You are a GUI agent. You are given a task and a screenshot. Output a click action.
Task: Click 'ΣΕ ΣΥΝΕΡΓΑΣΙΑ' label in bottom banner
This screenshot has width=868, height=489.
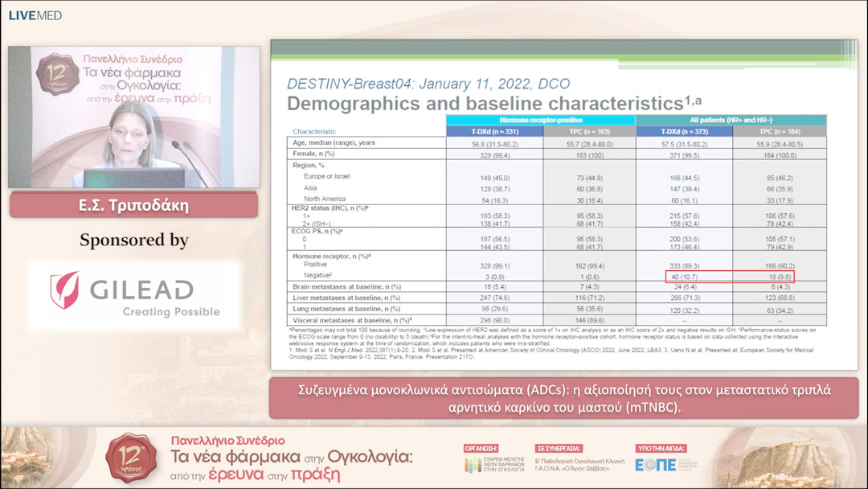559,448
